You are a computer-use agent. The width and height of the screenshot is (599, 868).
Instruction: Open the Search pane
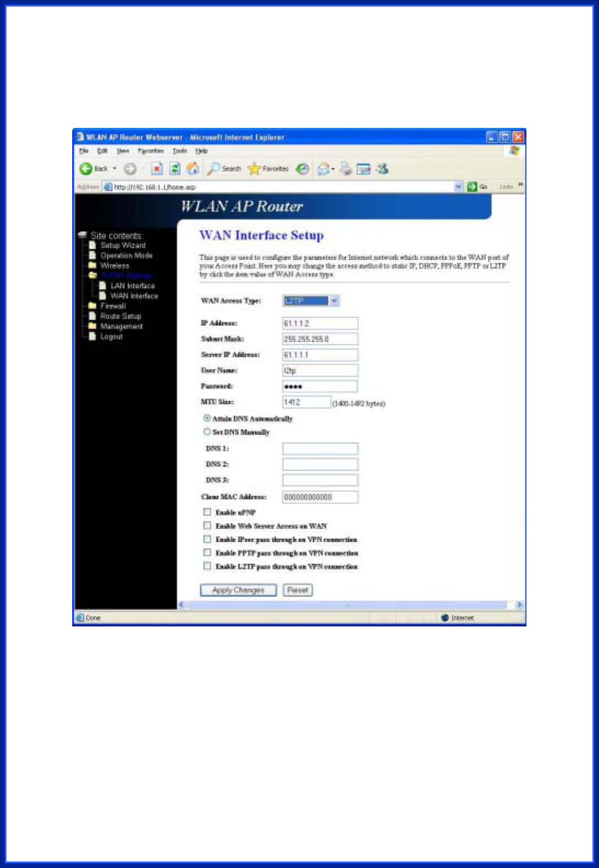tap(224, 169)
